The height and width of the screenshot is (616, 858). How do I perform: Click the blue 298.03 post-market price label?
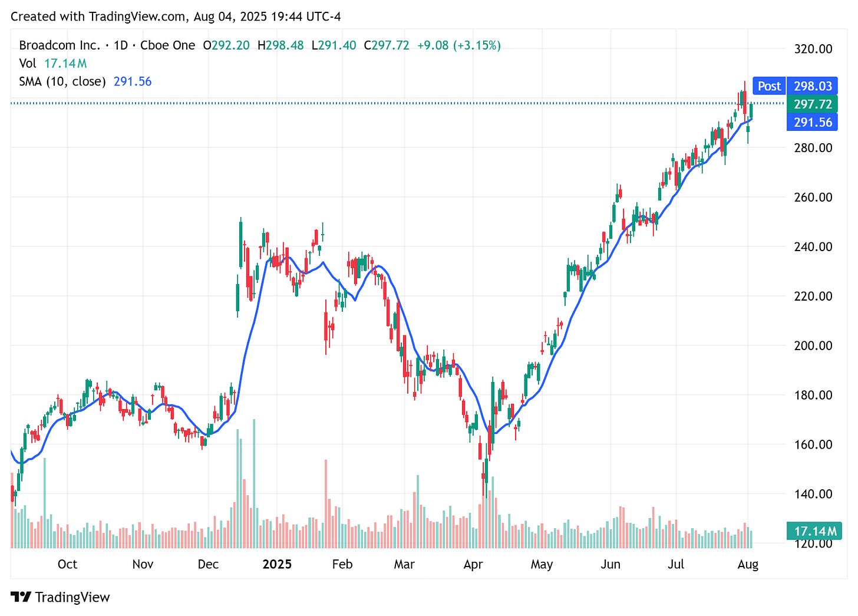pos(812,86)
